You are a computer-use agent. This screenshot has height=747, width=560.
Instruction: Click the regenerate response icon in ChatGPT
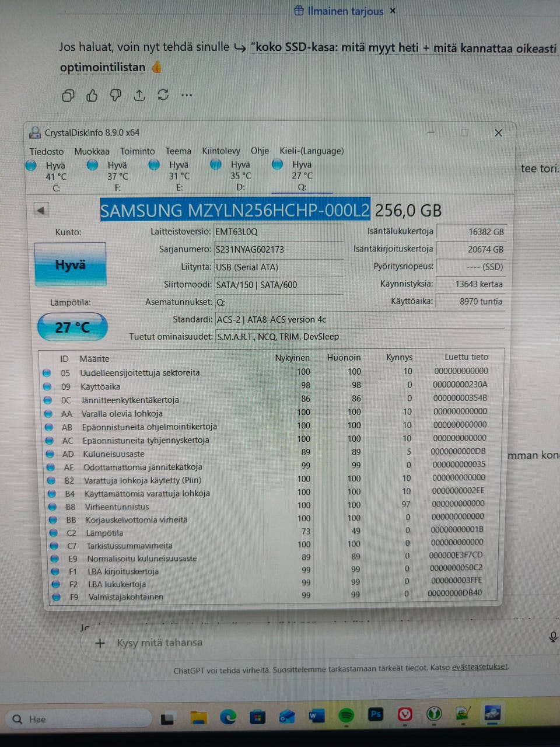163,95
